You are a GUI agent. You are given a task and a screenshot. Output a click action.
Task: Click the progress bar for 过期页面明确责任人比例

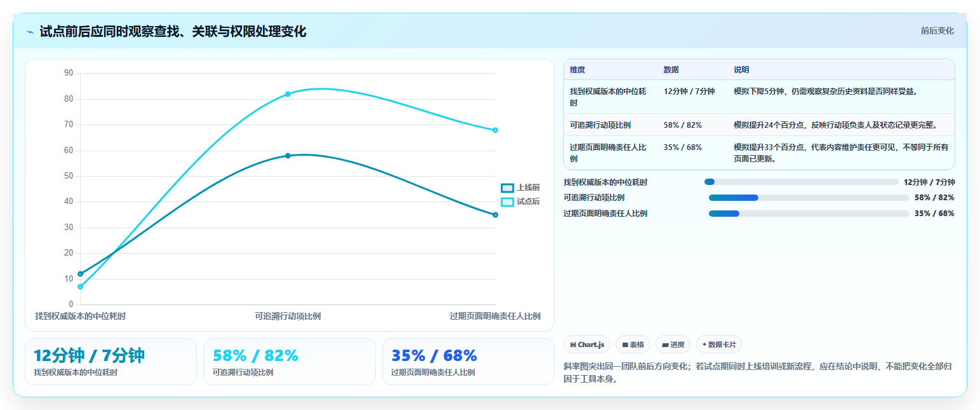click(809, 214)
